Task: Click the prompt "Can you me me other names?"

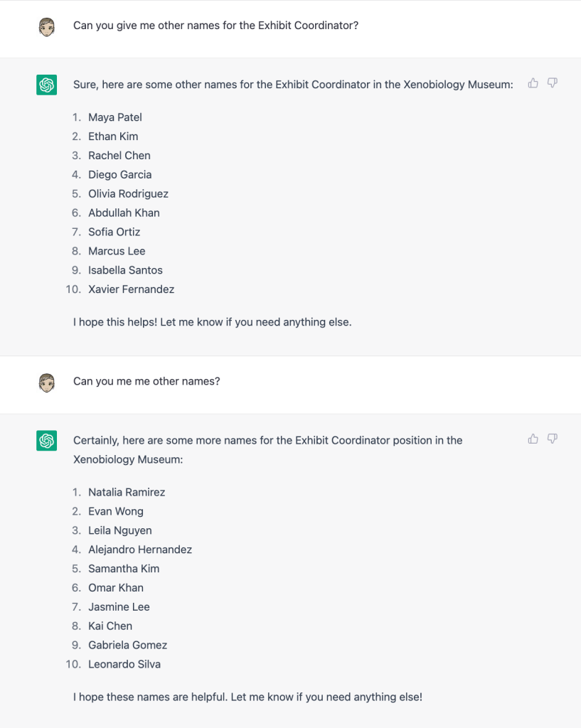Action: [146, 381]
